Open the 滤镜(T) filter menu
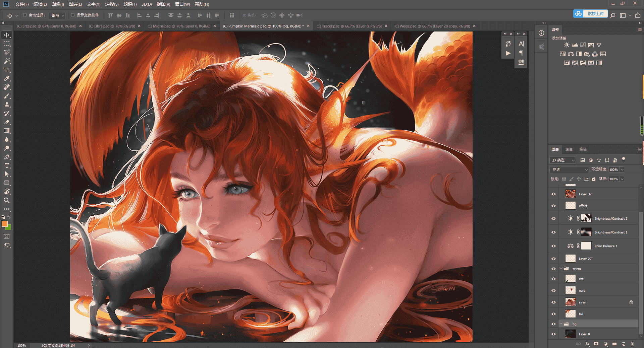 click(130, 4)
